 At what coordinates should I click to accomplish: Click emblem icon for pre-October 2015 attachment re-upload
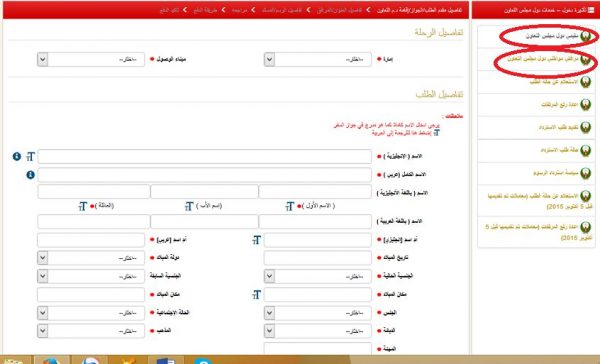point(585,227)
